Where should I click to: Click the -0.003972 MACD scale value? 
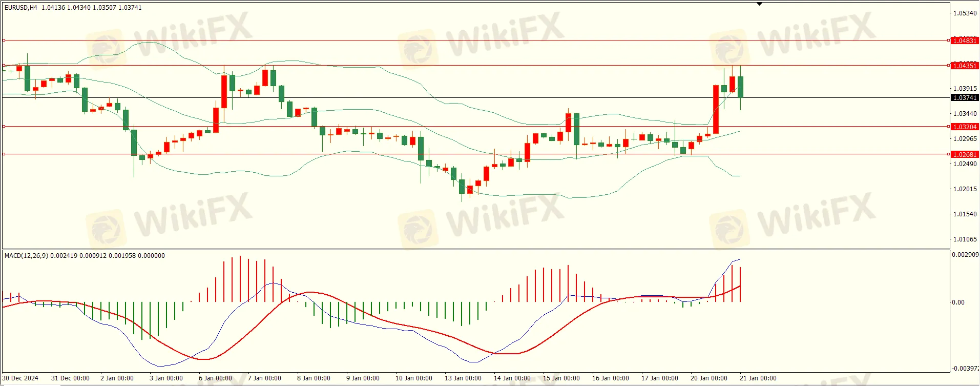point(965,369)
